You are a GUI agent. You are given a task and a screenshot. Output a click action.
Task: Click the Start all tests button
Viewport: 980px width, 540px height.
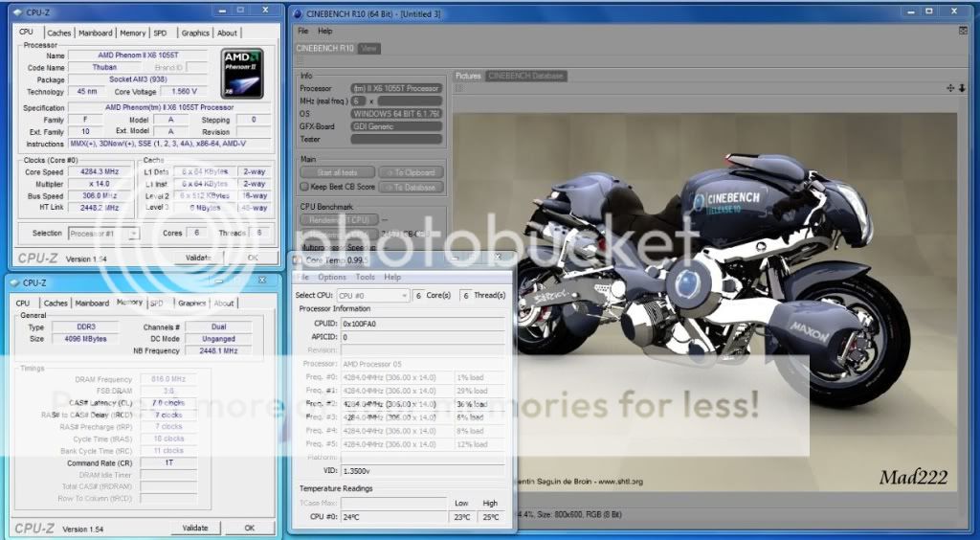click(x=336, y=172)
